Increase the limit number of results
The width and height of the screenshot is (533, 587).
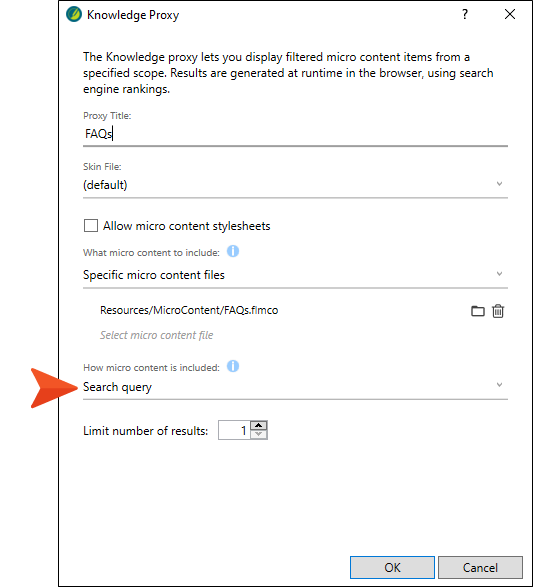pyautogui.click(x=259, y=426)
